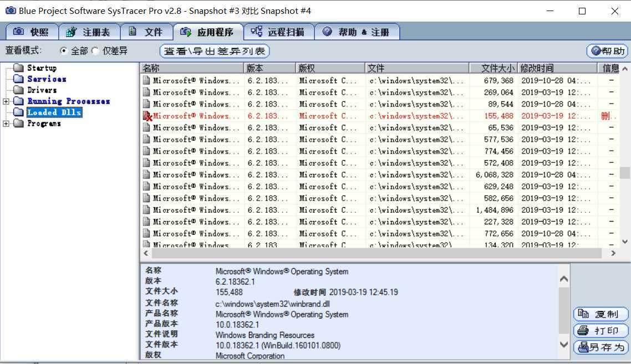Click the 查看\导出差异列表 button
This screenshot has width=631, height=364.
click(x=215, y=51)
